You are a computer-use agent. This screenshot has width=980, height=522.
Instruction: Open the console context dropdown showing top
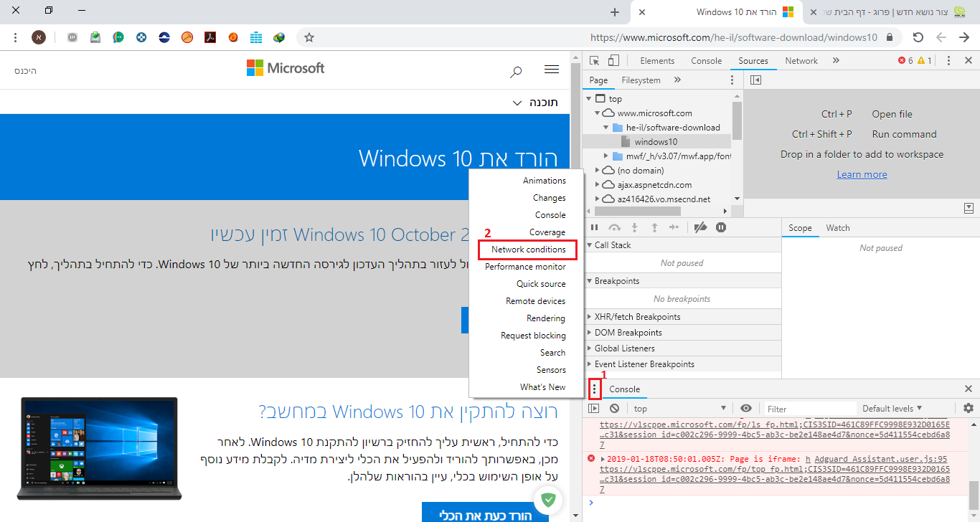pos(679,409)
